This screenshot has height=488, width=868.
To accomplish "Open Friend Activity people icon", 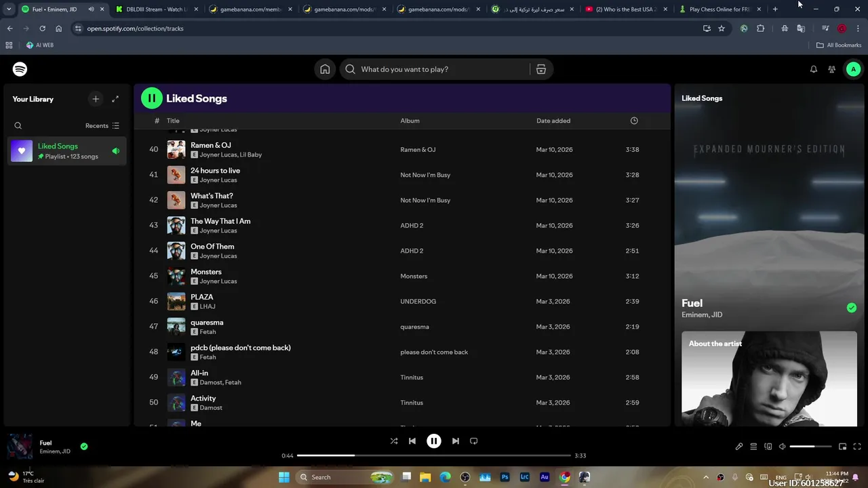I will pyautogui.click(x=831, y=69).
